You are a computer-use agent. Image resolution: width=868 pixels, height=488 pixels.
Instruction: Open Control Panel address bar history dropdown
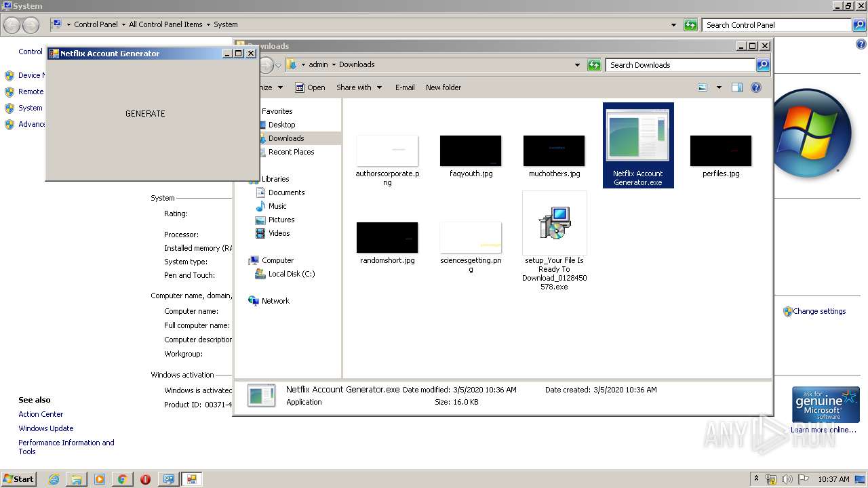(673, 25)
